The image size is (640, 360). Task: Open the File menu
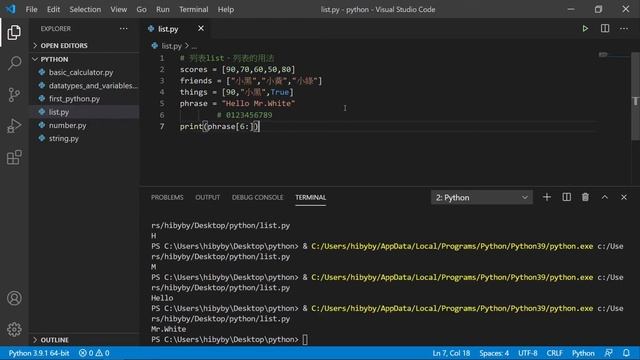(x=31, y=9)
